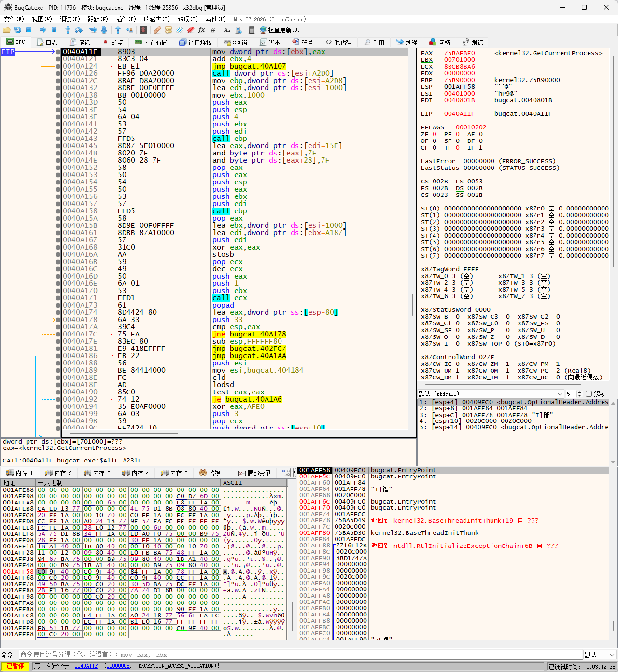Enable the 解锁 unlock checkbox

click(x=589, y=394)
